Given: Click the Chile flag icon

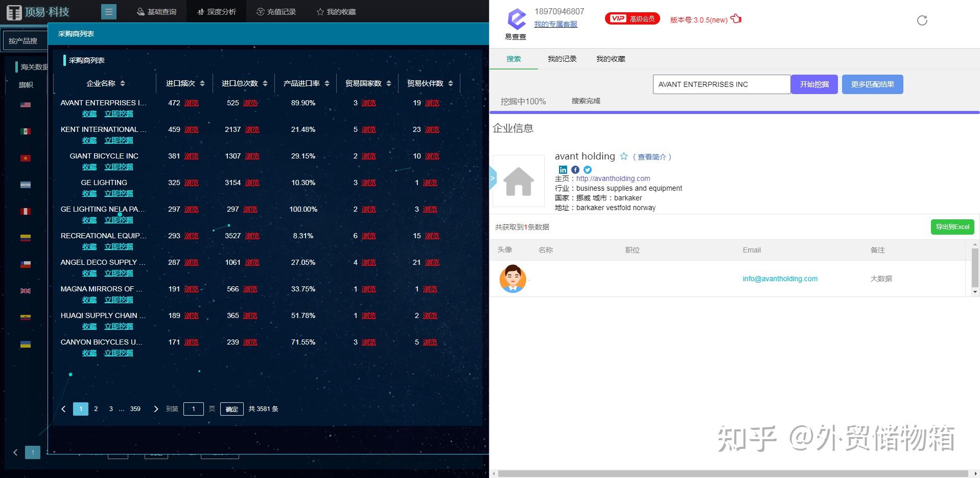Looking at the screenshot, I should click(26, 264).
